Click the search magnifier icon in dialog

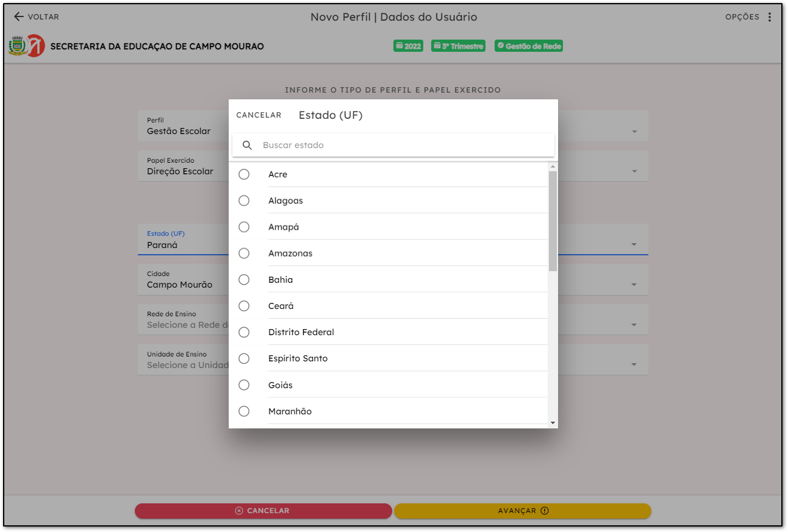(247, 145)
